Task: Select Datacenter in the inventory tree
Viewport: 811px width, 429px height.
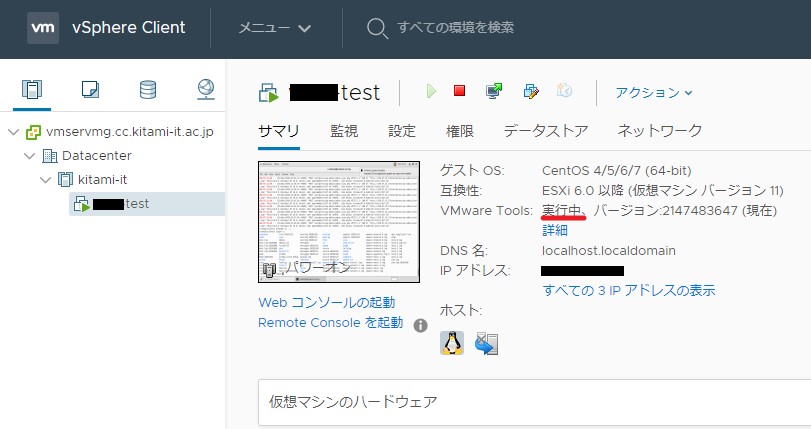Action: point(97,155)
